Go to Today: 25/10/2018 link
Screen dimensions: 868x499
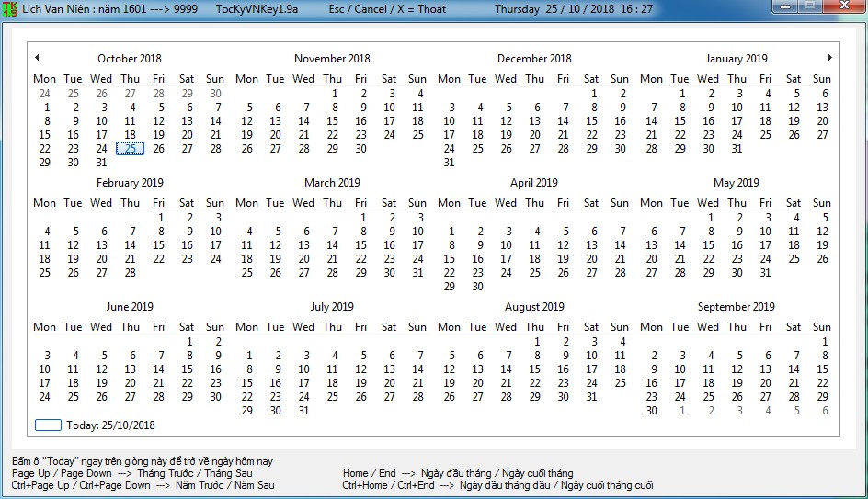point(110,425)
